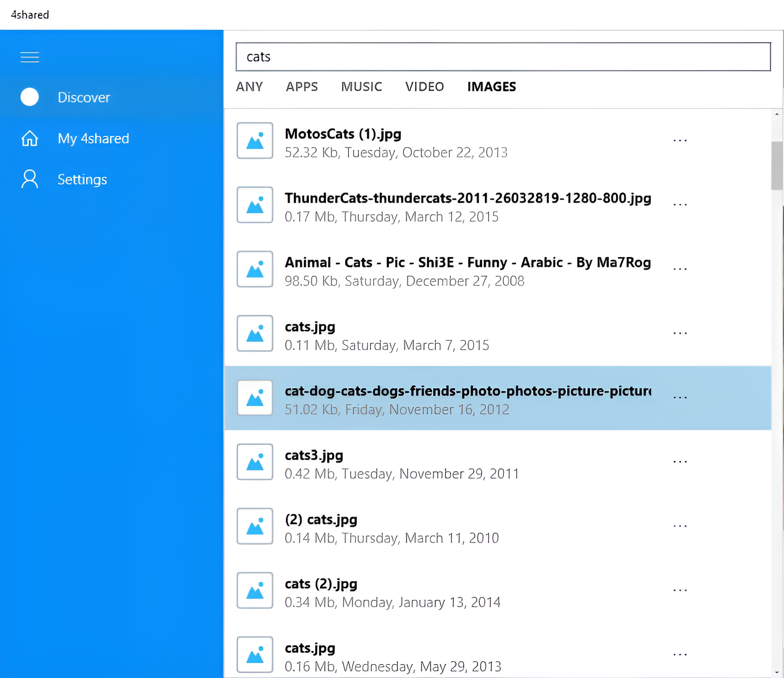Viewport: 784px width, 678px height.
Task: Click text 51.02 Kb, Friday, November 16, 2012
Action: click(397, 410)
